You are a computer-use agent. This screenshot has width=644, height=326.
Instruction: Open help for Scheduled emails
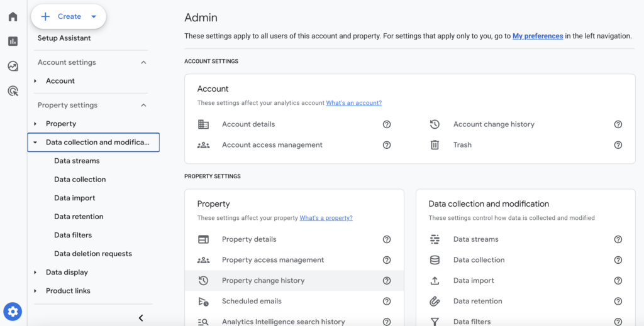tap(387, 302)
